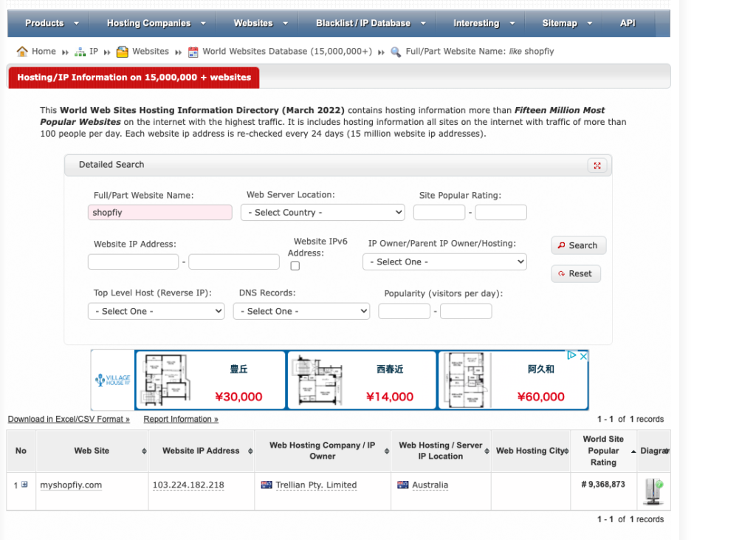Viewport: 756px width, 540px height.
Task: Click the Australia flag beside Trellian Pty. Limited
Action: click(267, 485)
